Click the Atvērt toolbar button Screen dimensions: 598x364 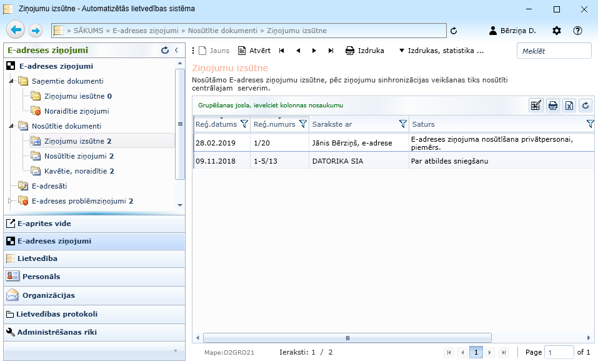pos(254,51)
